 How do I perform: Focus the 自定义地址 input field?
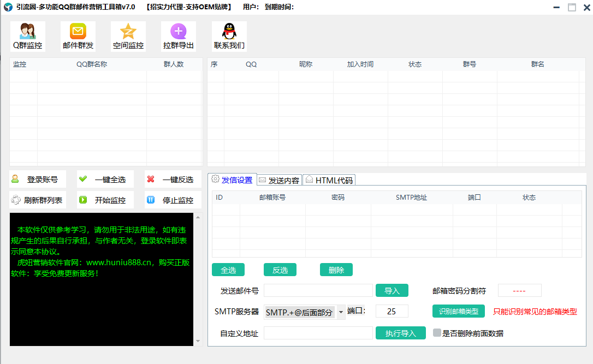318,333
